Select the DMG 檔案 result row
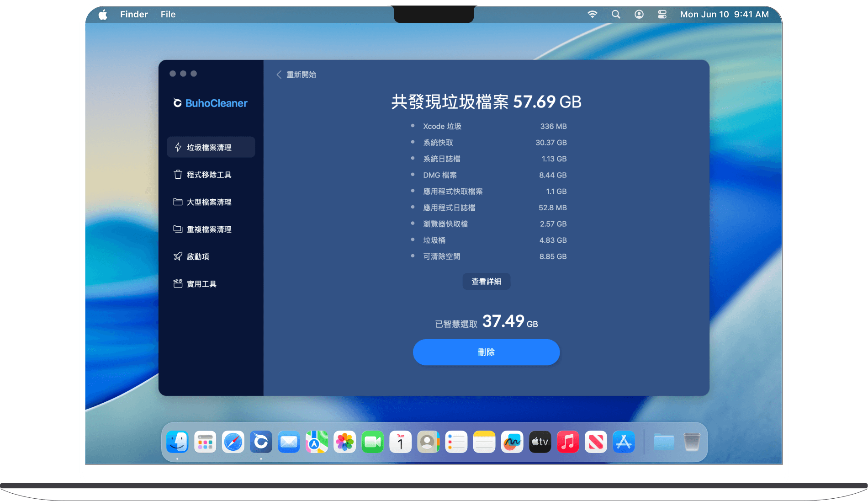Image resolution: width=868 pixels, height=501 pixels. point(488,175)
